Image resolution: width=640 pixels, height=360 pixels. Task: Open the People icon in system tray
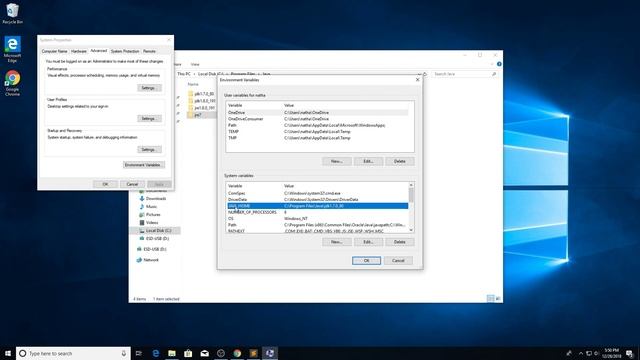pos(569,353)
